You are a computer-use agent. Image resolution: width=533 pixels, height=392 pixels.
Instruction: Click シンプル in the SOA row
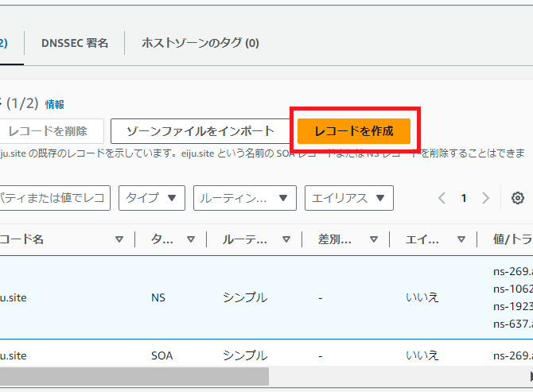pyautogui.click(x=245, y=355)
